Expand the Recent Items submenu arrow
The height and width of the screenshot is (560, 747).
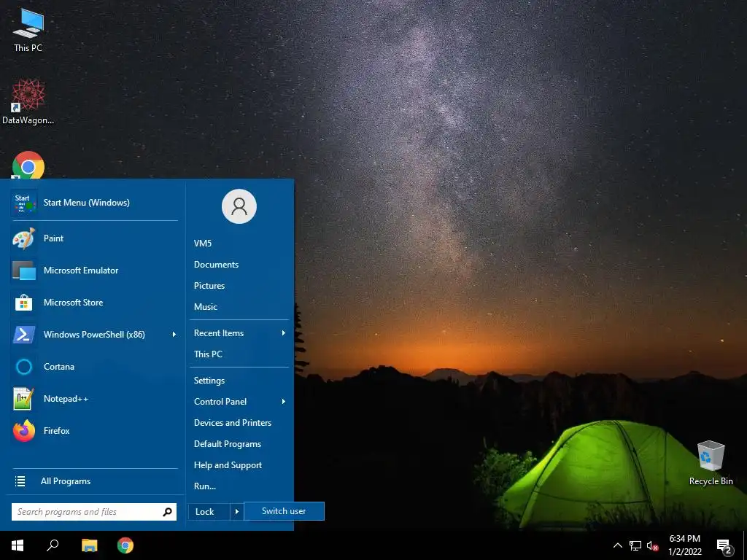coord(284,332)
